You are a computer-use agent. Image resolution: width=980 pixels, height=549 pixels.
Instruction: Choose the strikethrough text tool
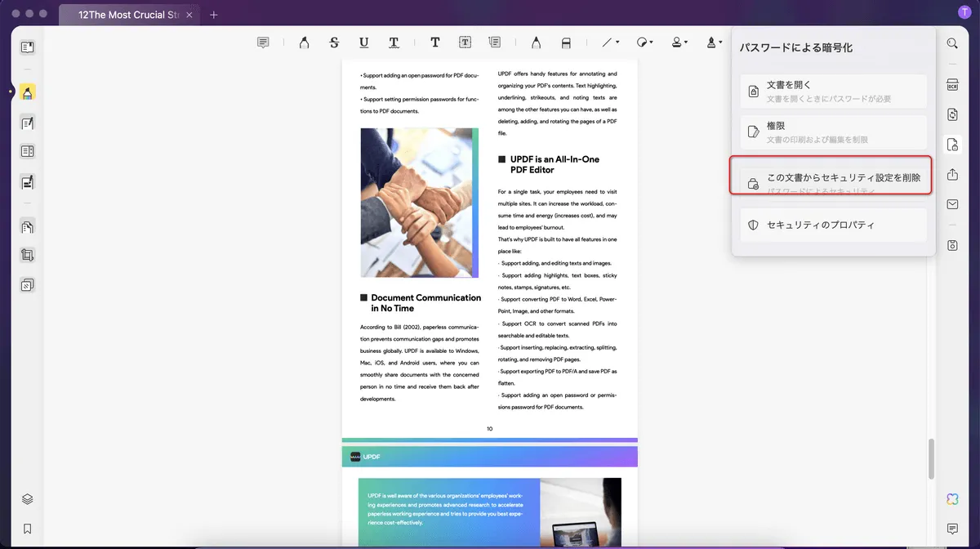coord(334,42)
